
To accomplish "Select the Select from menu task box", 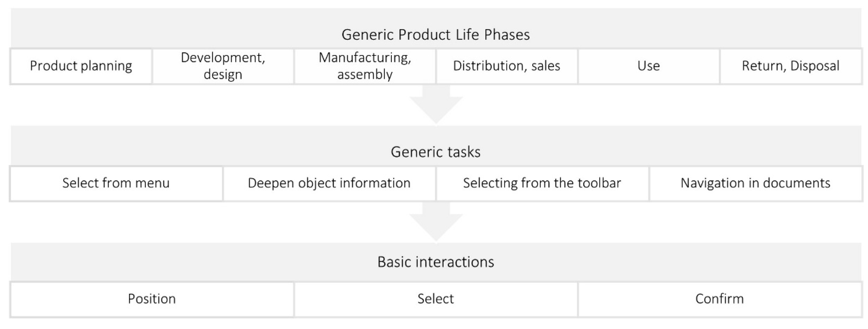I will tap(116, 183).
